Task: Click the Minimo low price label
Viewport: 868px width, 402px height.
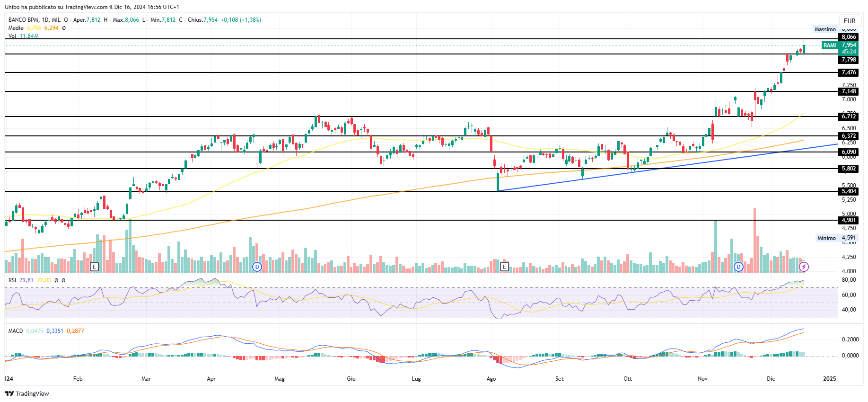Action: click(x=826, y=238)
